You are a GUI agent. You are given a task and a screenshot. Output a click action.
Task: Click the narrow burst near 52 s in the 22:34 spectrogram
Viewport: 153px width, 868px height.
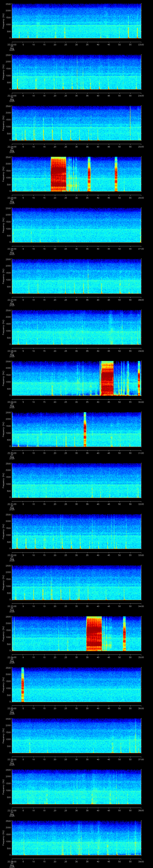pos(124,634)
